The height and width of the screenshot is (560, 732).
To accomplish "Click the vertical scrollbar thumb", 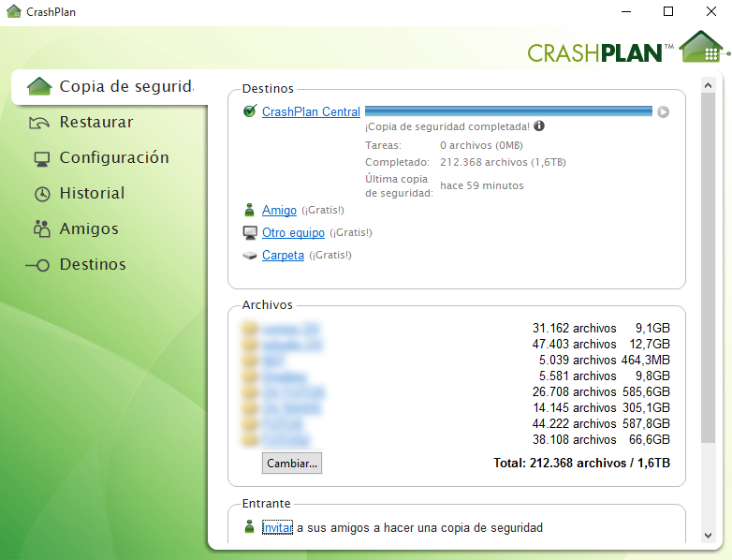I will [708, 268].
